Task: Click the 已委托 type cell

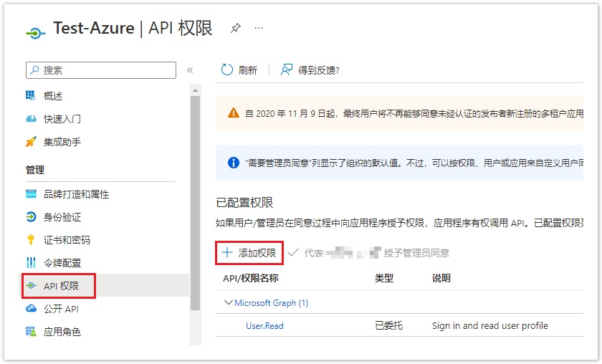Action: (x=388, y=325)
